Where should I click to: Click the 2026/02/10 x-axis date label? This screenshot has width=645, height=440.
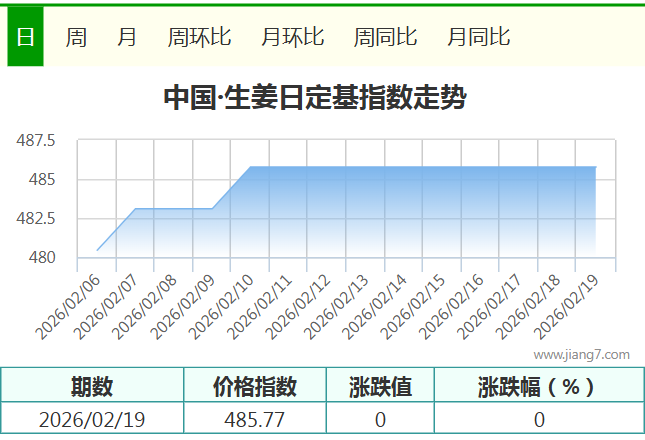pyautogui.click(x=222, y=306)
